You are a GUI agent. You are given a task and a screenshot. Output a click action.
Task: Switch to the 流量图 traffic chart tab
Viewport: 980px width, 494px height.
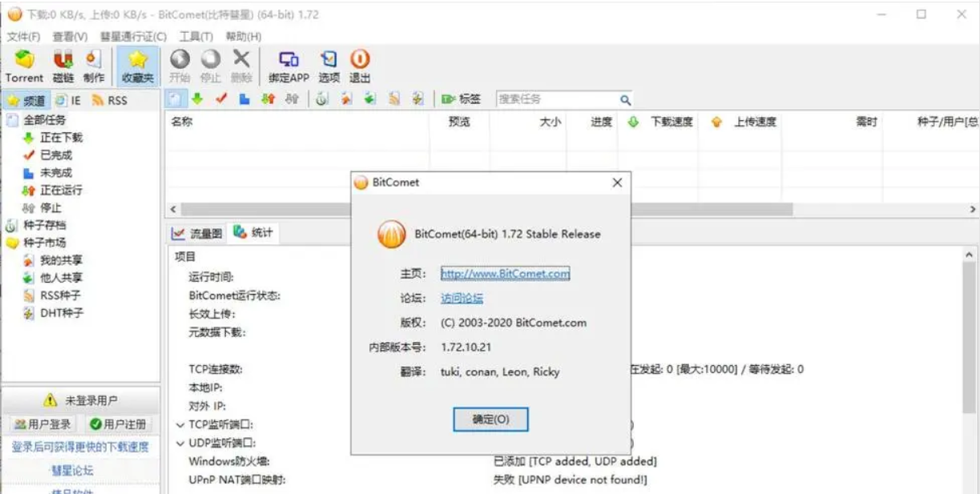pyautogui.click(x=197, y=234)
